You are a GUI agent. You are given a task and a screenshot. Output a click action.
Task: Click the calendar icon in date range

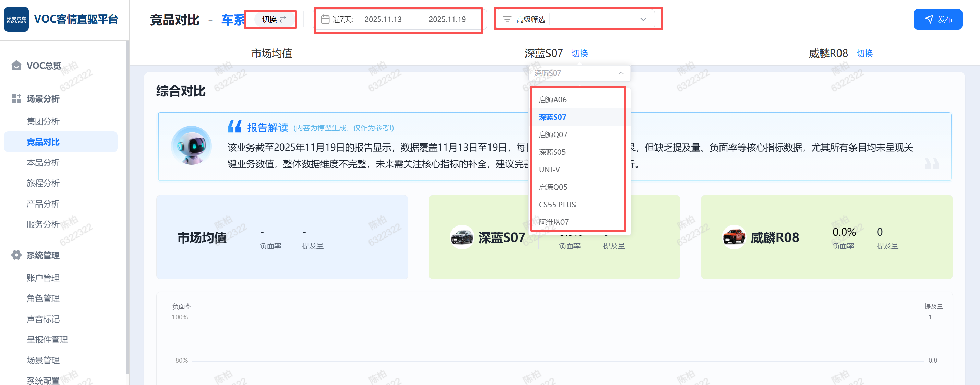(x=325, y=20)
